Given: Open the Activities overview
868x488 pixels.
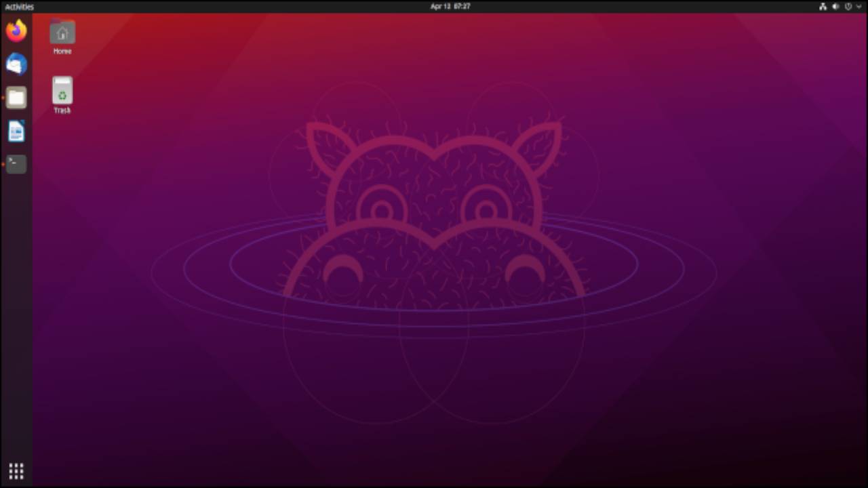Looking at the screenshot, I should 19,7.
